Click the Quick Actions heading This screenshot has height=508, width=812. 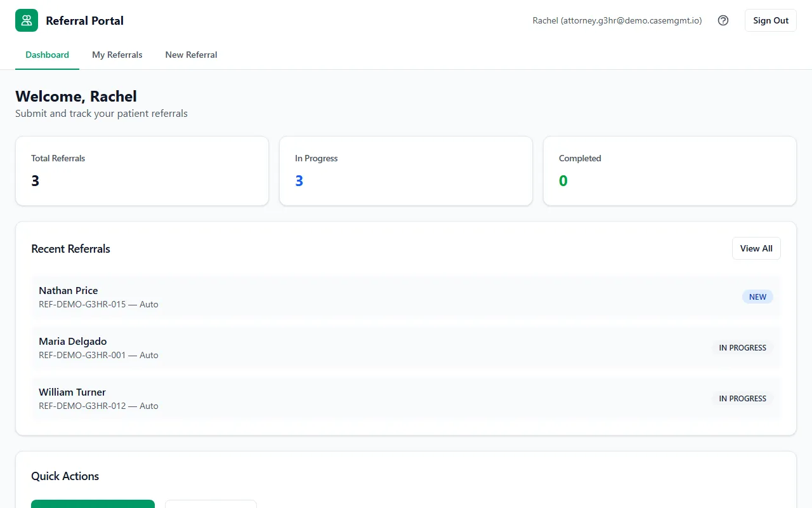click(x=65, y=476)
